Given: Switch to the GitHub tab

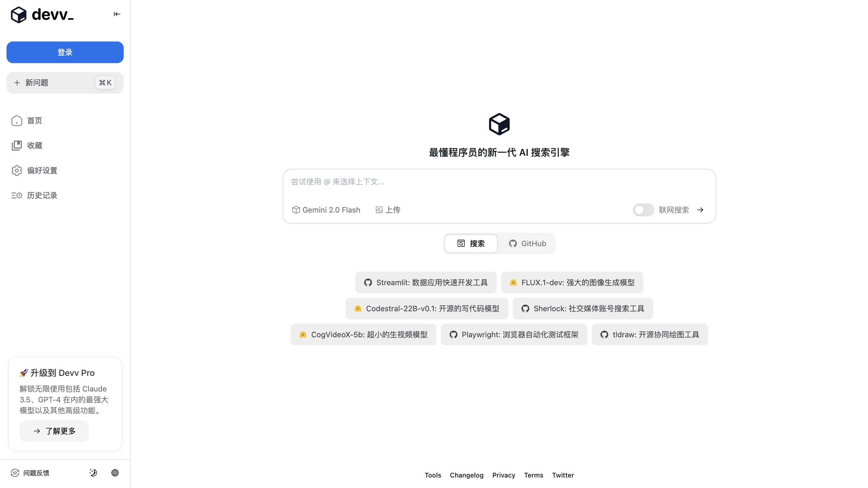Looking at the screenshot, I should tap(528, 243).
